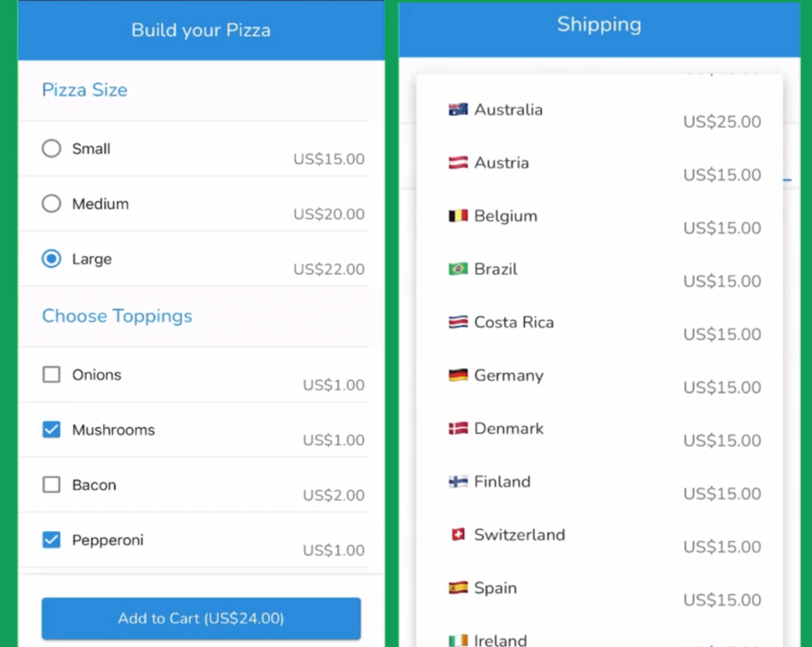
Task: Select the Costa Rica flag icon
Action: (458, 322)
